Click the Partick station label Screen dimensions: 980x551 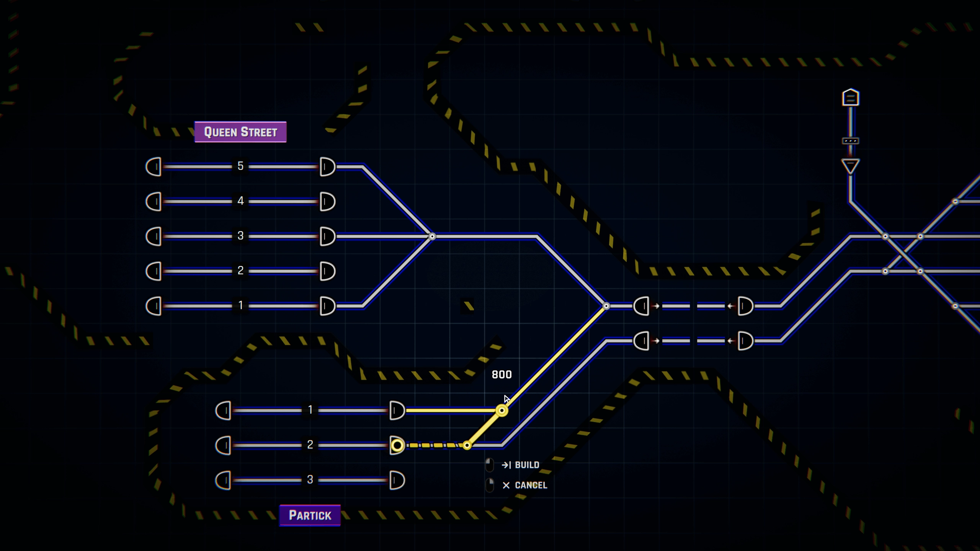point(310,515)
